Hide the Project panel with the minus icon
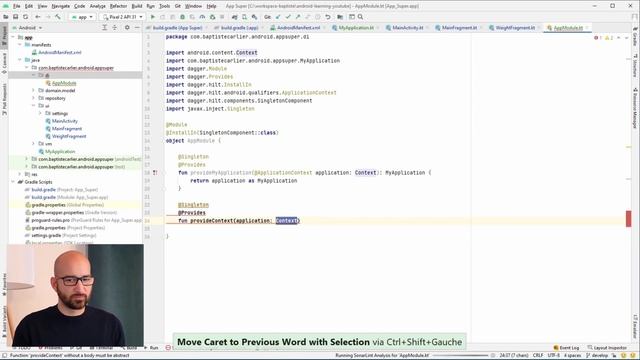The image size is (640, 360). 137,27
